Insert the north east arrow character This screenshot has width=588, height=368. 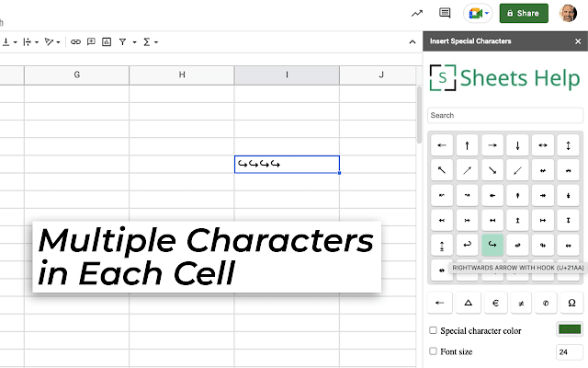(467, 170)
